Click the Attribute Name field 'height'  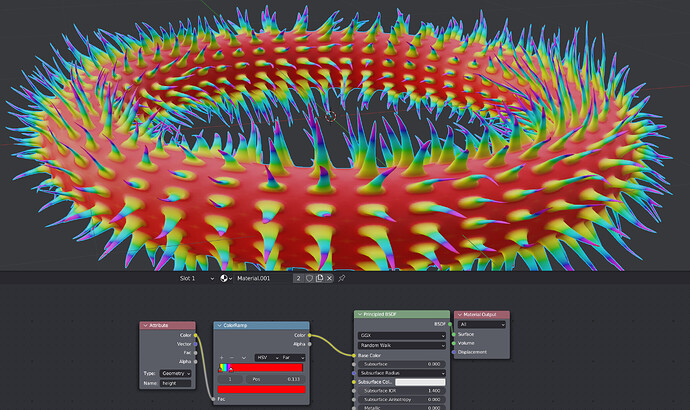[x=175, y=384]
